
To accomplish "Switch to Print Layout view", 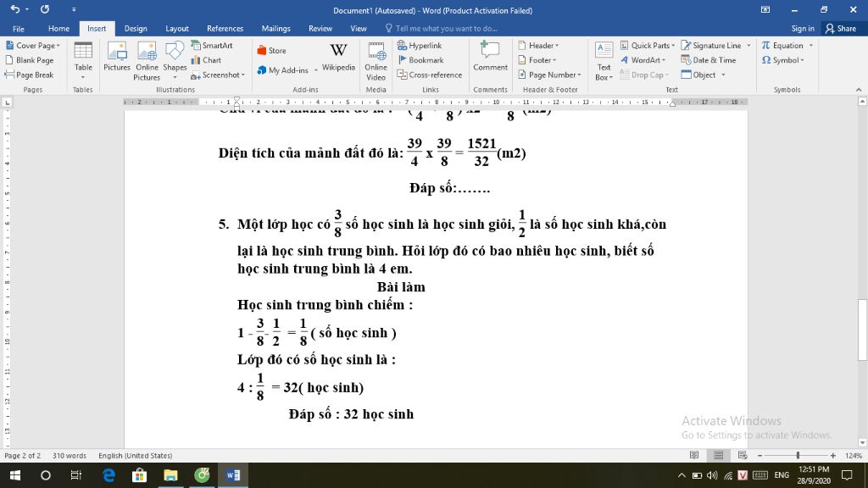I will tap(719, 455).
